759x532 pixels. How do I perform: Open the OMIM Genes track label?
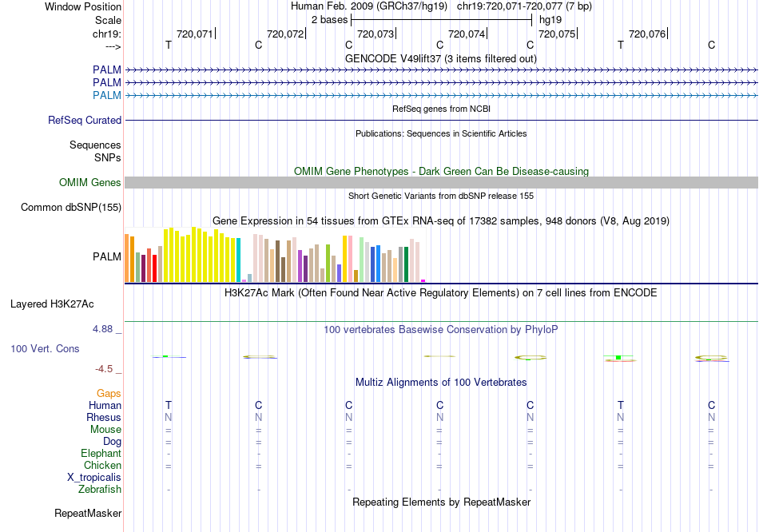[90, 182]
